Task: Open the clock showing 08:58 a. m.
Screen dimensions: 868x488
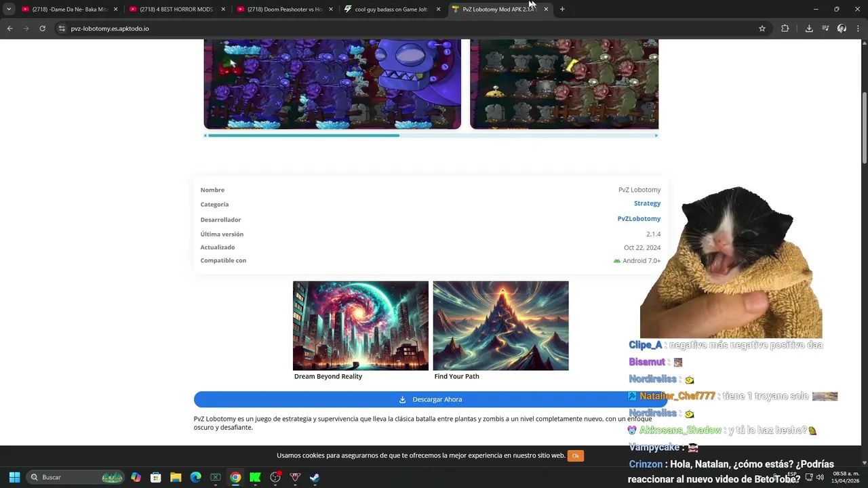Action: (846, 476)
